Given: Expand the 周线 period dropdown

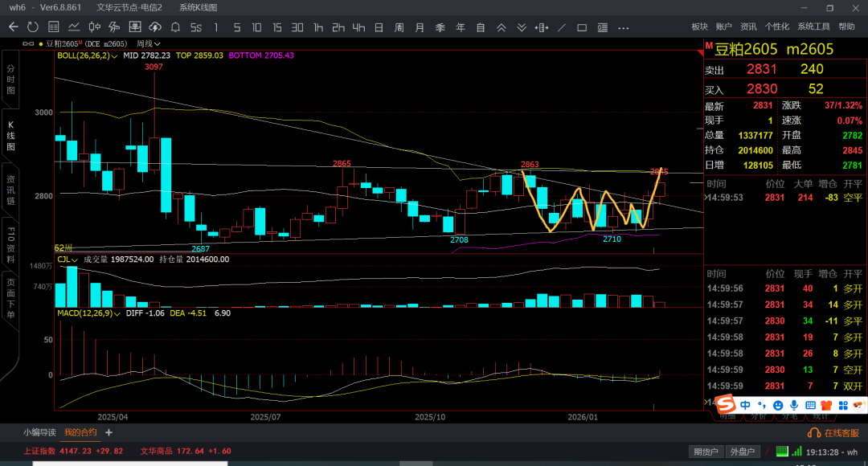Looking at the screenshot, I should (x=149, y=43).
